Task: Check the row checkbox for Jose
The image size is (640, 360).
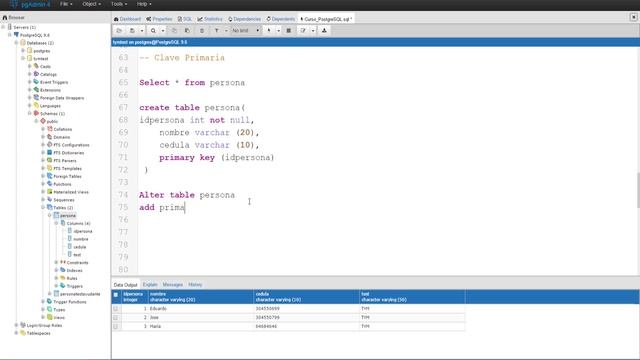Action: [x=116, y=318]
